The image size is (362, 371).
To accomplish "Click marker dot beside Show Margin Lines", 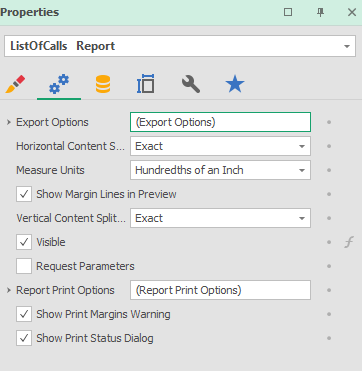I will (329, 194).
